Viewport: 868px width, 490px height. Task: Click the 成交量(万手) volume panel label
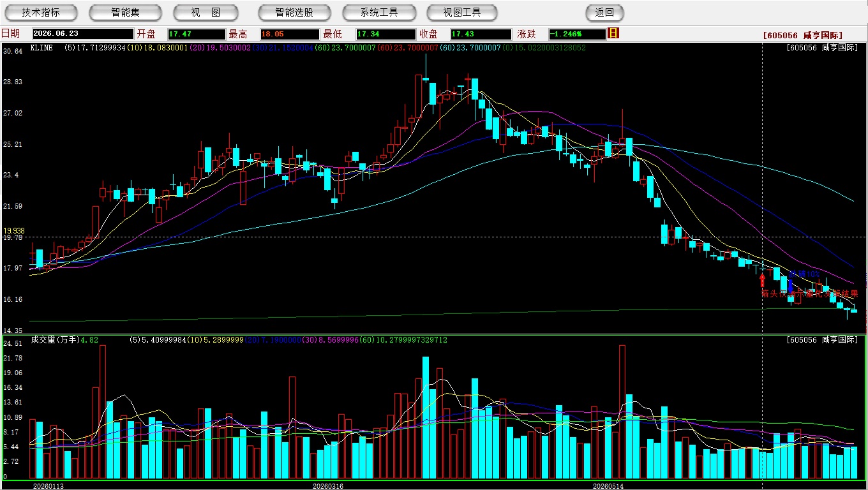click(56, 340)
